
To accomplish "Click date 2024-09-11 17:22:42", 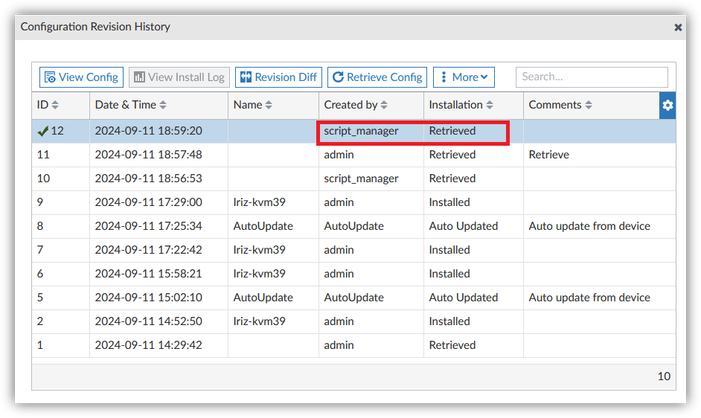I will tap(148, 250).
